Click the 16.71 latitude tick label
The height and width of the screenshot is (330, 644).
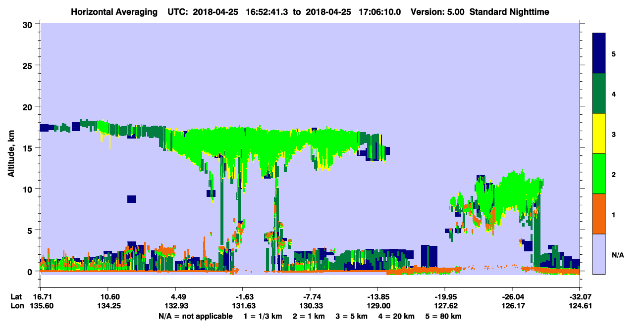pos(41,296)
